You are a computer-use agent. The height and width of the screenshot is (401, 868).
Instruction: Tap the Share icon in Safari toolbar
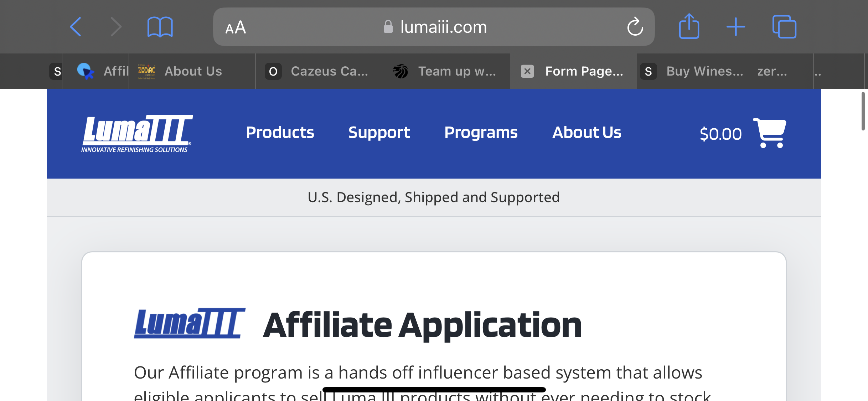pos(689,26)
